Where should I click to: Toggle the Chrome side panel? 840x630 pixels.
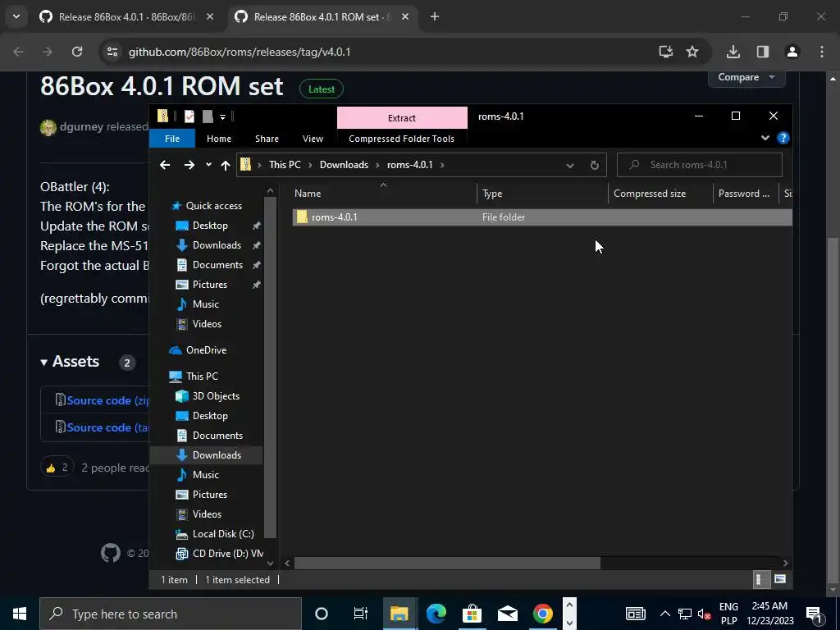pyautogui.click(x=762, y=52)
